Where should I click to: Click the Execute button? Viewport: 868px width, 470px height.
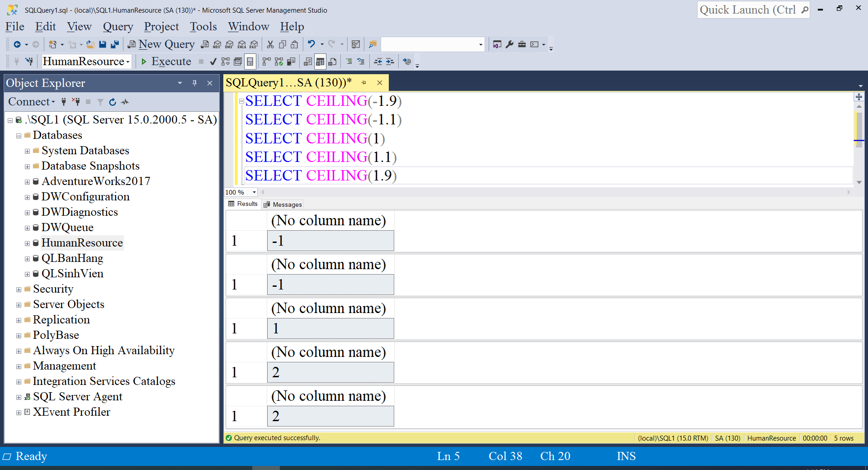pos(166,62)
